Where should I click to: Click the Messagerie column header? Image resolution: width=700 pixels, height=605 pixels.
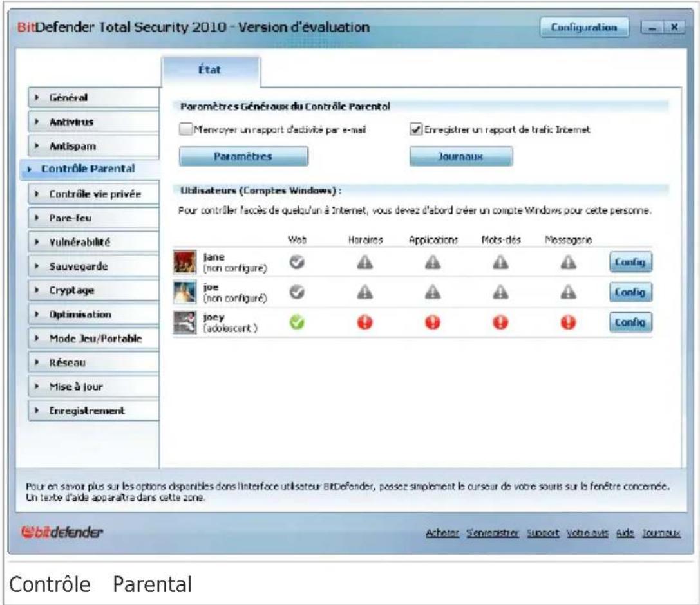click(x=568, y=239)
